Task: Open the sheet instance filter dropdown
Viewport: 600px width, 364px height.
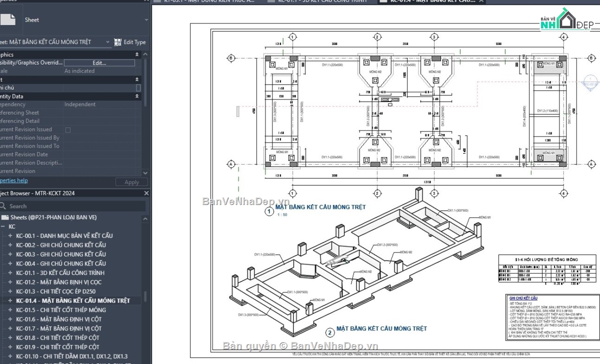Action: [x=107, y=42]
